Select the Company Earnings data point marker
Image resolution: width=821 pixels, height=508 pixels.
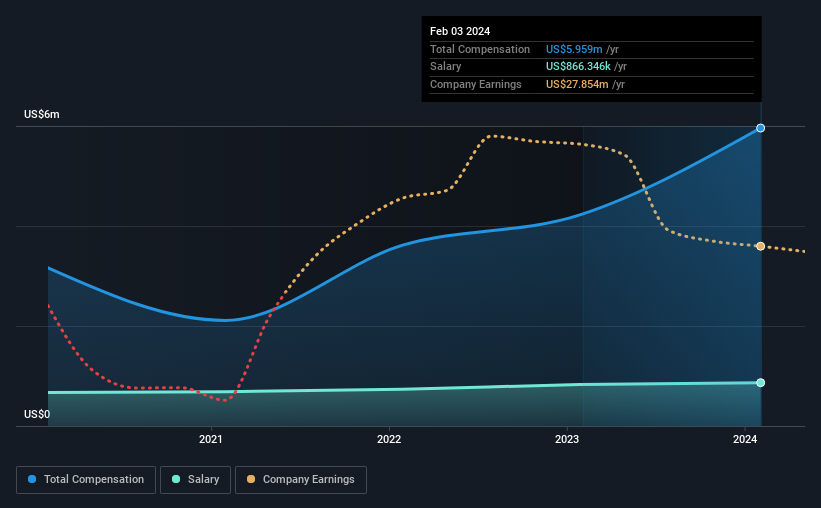[x=760, y=246]
